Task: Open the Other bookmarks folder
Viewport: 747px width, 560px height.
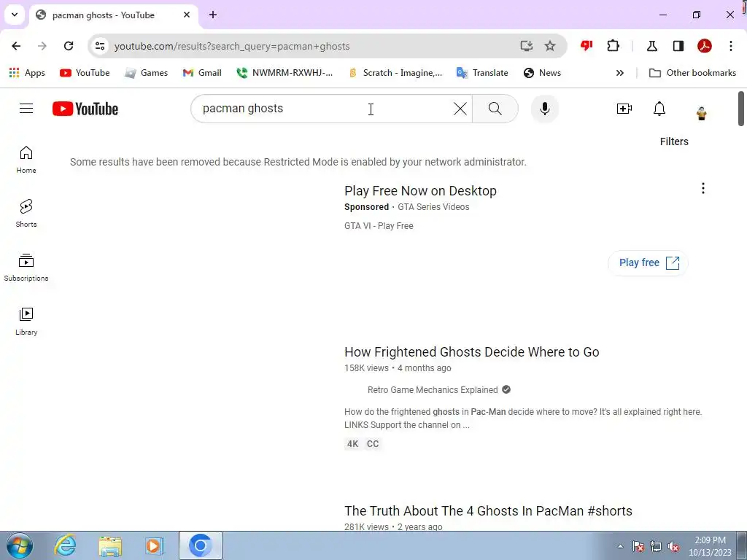Action: pyautogui.click(x=692, y=73)
